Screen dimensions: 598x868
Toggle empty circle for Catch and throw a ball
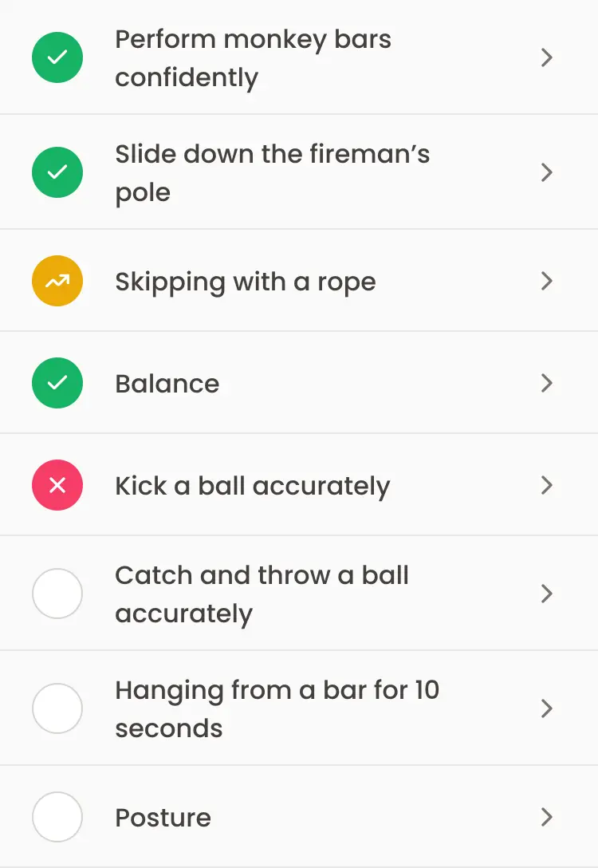(57, 594)
